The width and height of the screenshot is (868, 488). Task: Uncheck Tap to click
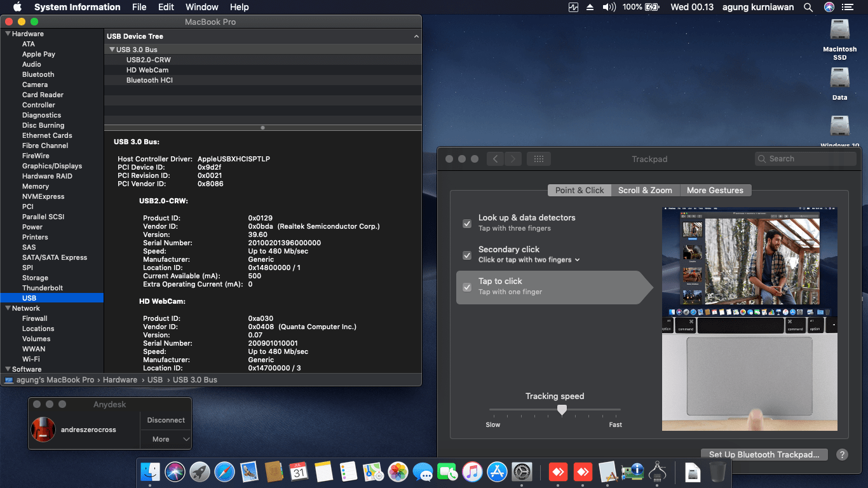466,287
